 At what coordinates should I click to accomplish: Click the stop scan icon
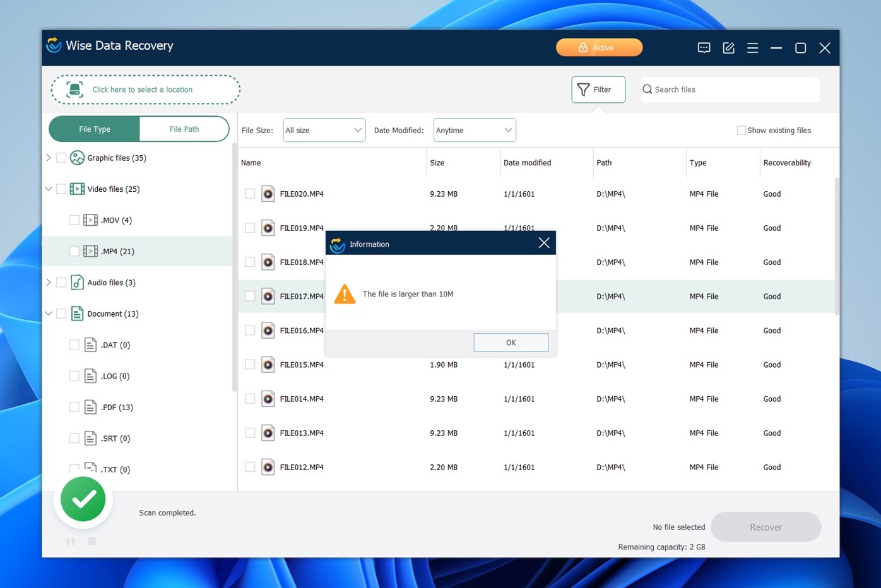(x=92, y=541)
